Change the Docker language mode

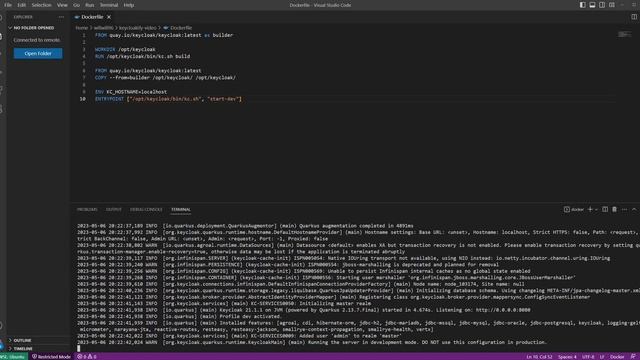(617, 357)
